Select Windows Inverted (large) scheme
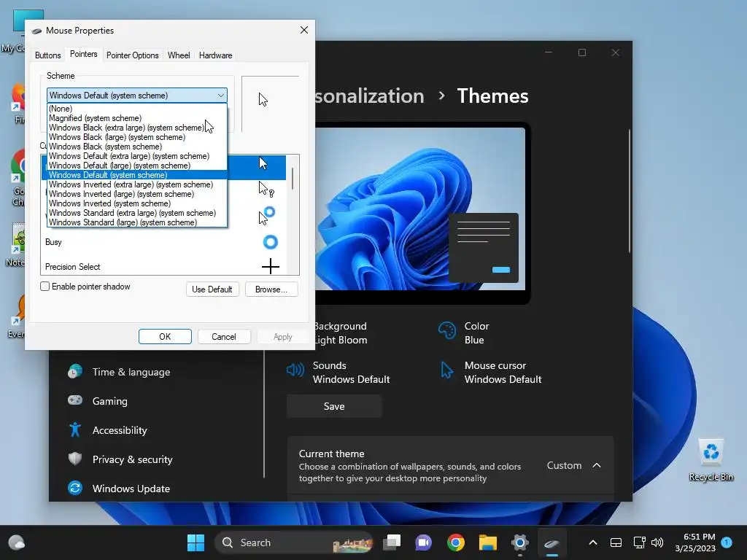The height and width of the screenshot is (560, 747). [137, 194]
